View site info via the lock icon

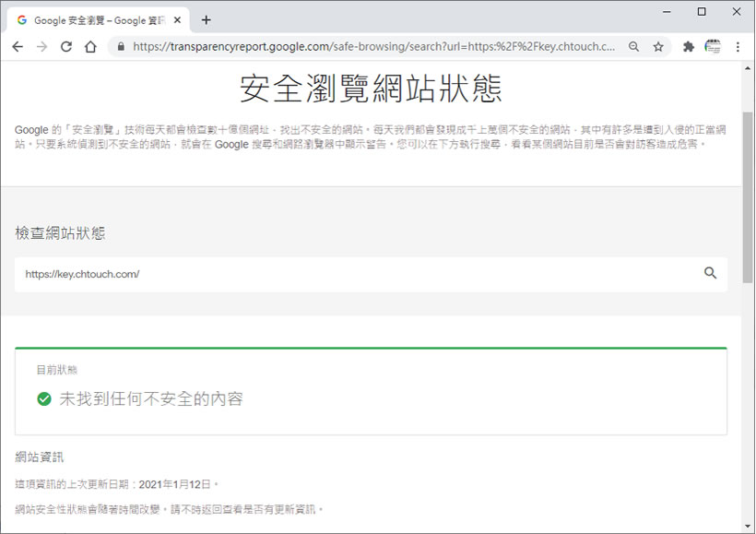[117, 46]
